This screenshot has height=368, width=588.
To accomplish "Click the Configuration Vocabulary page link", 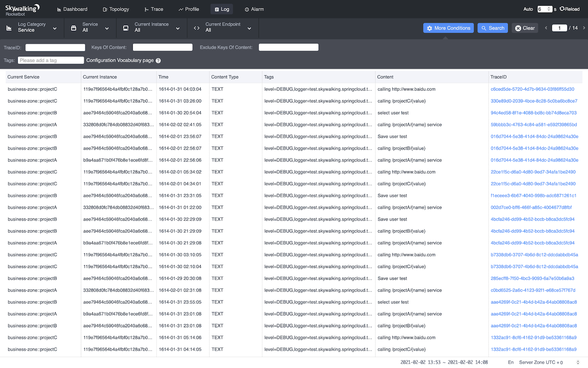I will (x=121, y=60).
